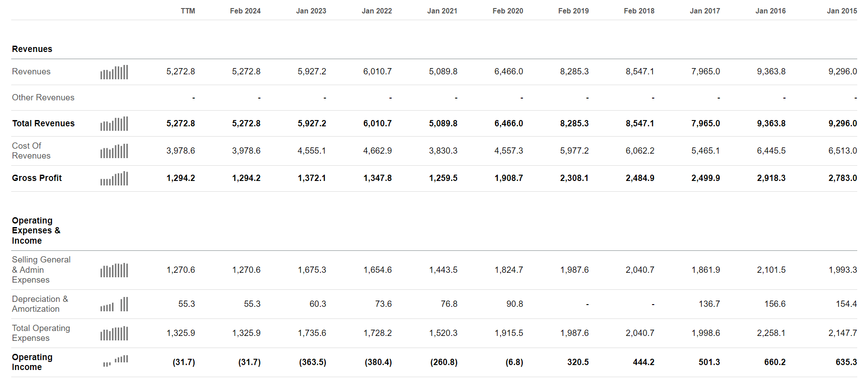Click the Jan 2021 column header
The height and width of the screenshot is (387, 868).
tap(442, 11)
